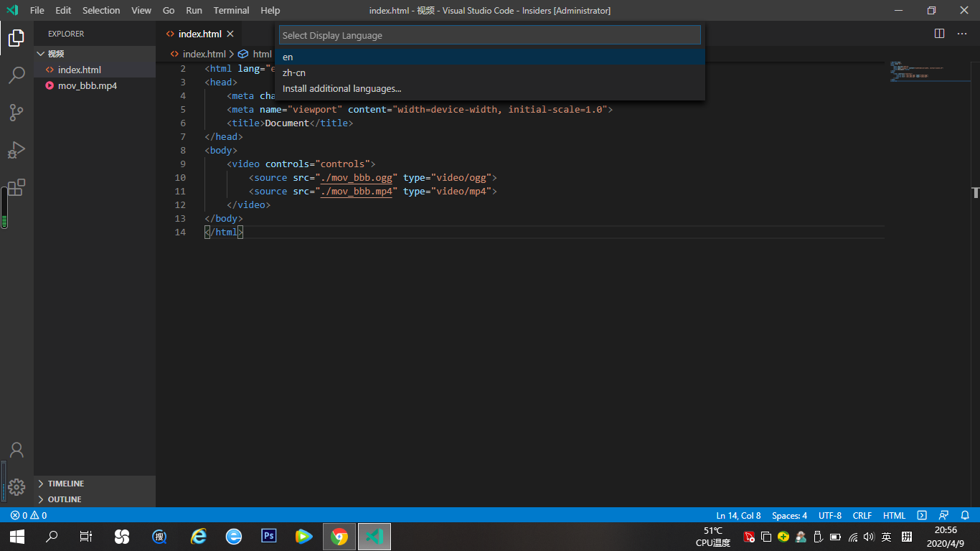This screenshot has height=551, width=980.
Task: Launch Chrome from the taskbar
Action: [339, 536]
